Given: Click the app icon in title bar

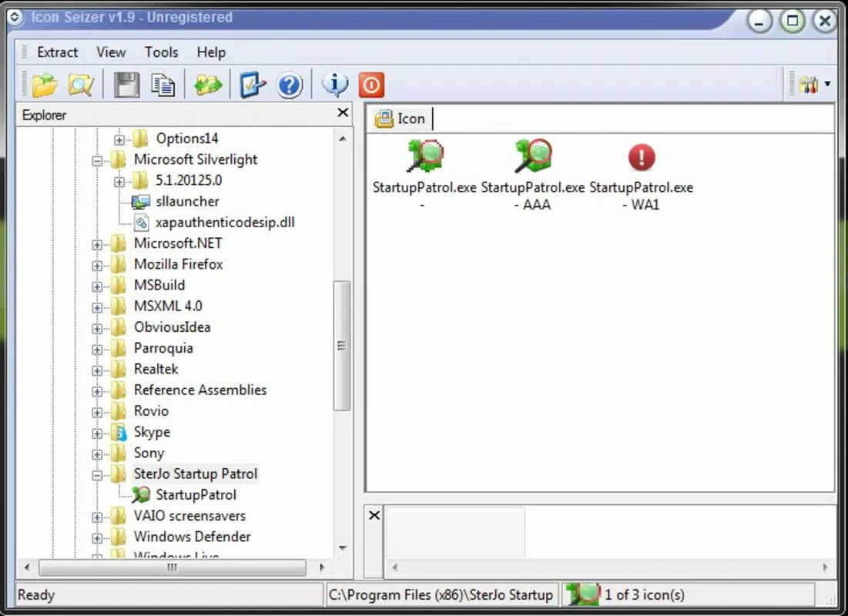Looking at the screenshot, I should (x=15, y=17).
